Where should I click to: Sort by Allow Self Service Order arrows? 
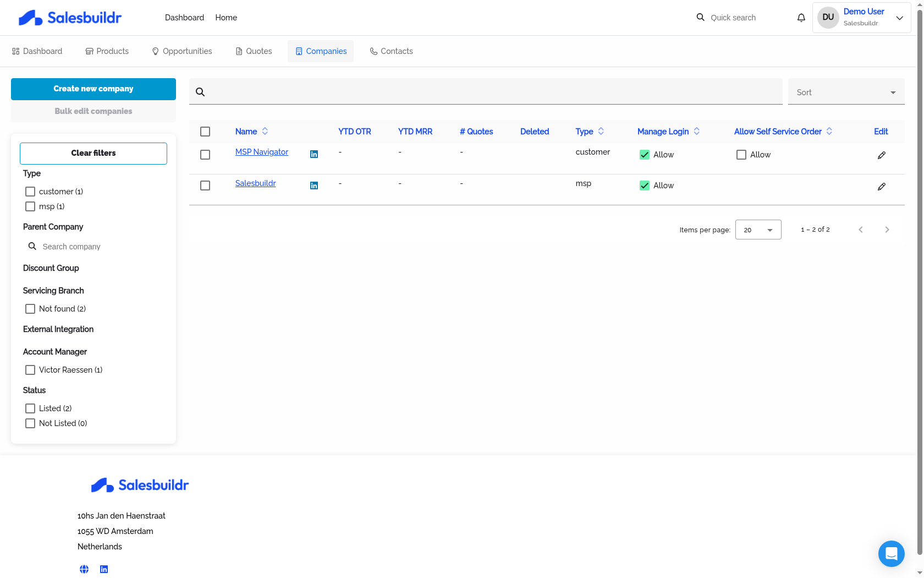coord(829,131)
